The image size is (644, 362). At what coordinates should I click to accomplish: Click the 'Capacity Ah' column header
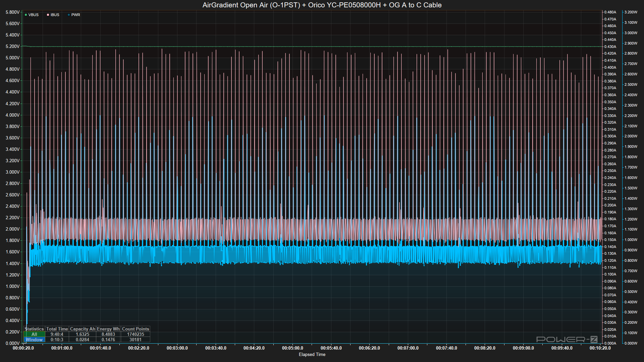pos(83,329)
